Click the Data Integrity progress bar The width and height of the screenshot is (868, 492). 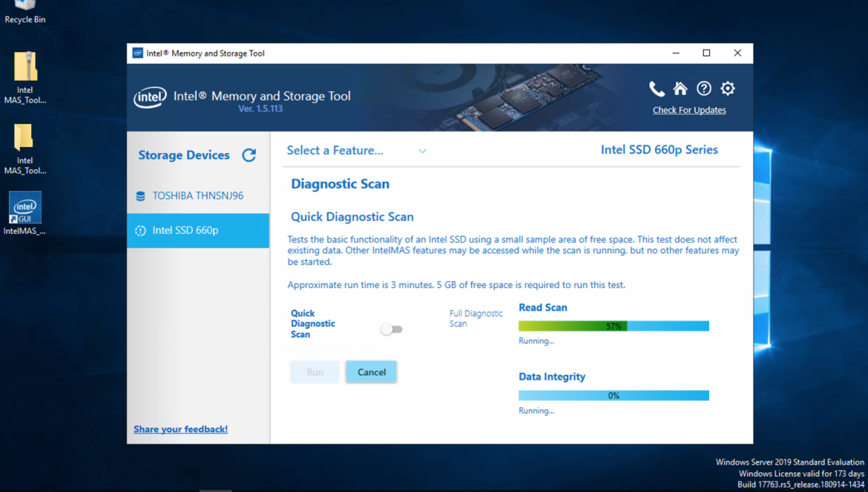point(614,396)
